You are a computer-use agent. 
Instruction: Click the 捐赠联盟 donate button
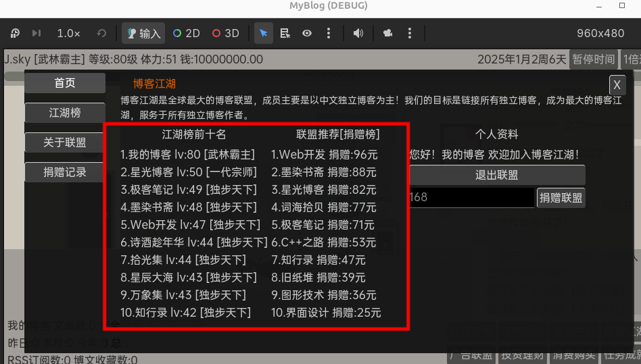561,198
